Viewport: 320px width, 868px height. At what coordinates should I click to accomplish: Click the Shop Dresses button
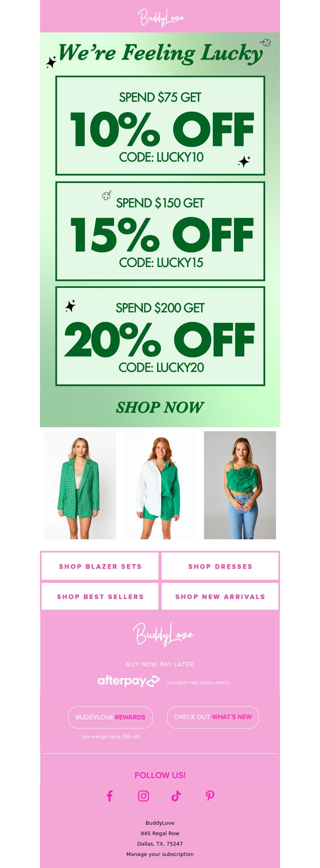coord(220,566)
